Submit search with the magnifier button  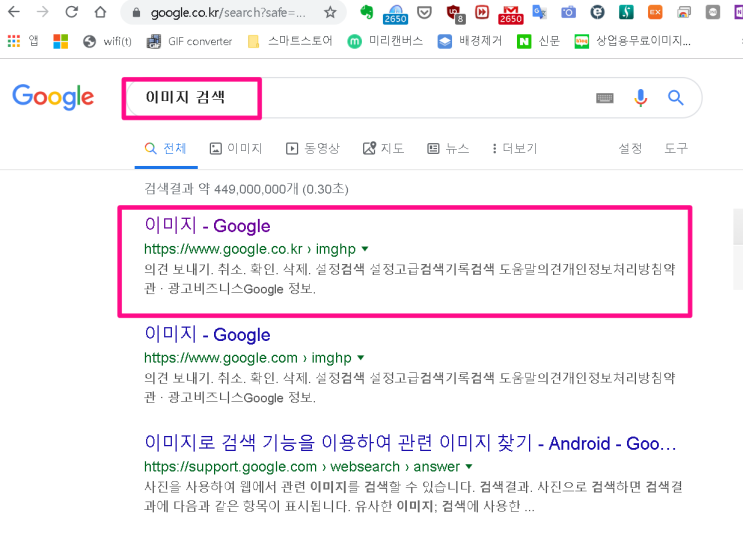[x=676, y=98]
